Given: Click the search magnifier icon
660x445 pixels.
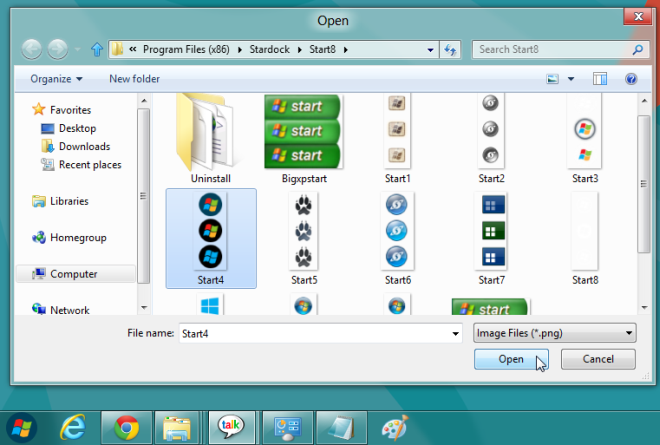Looking at the screenshot, I should coord(638,50).
